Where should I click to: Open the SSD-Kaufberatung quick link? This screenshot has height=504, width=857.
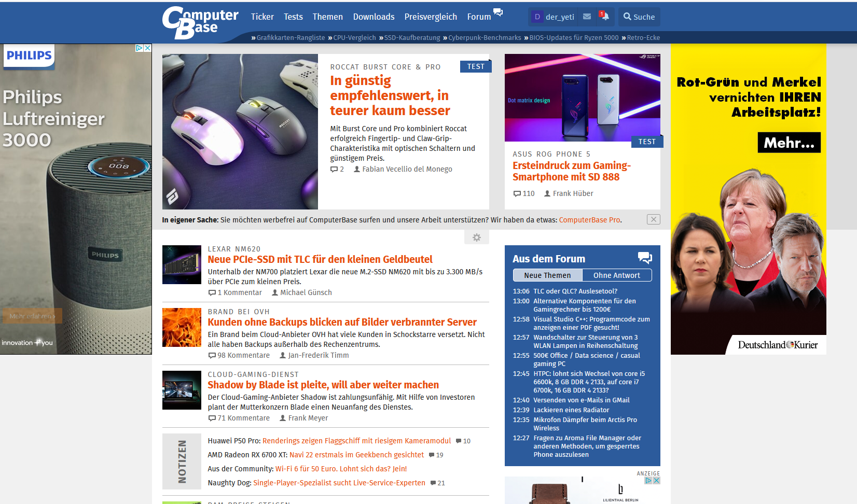412,37
